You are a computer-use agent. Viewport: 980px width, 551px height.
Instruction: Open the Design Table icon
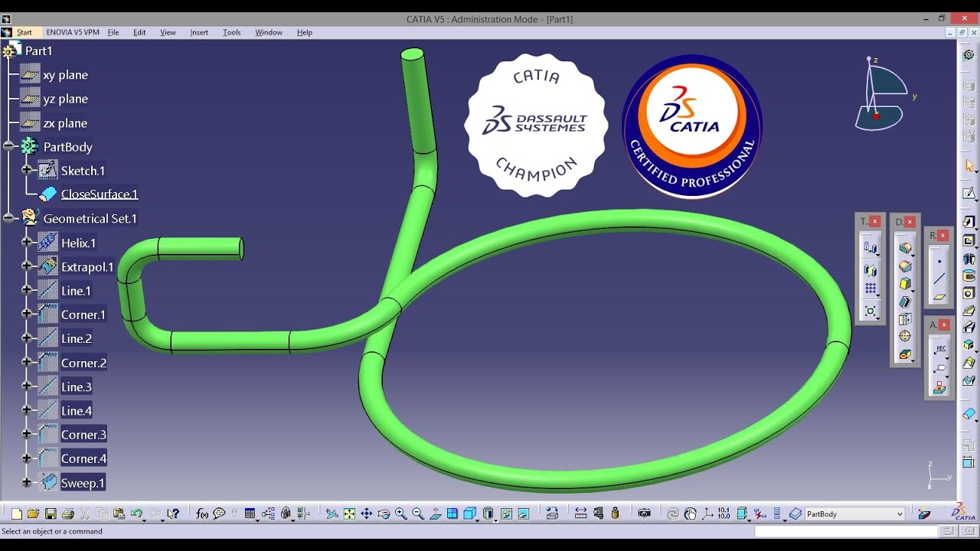point(250,514)
